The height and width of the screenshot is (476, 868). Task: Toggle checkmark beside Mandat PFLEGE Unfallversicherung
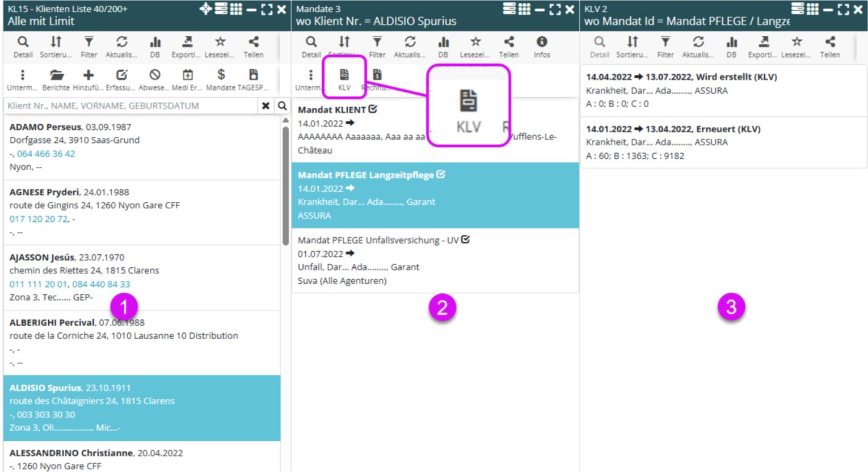click(466, 240)
